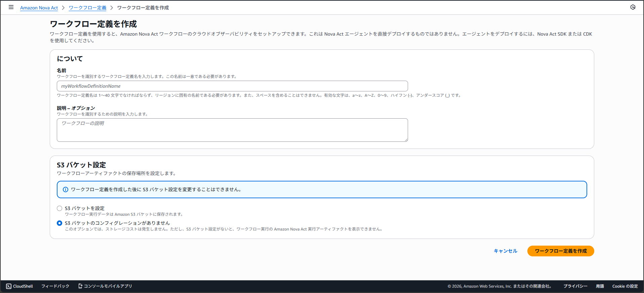Click the ワークフロー定義を作成 breadcrumb text
This screenshot has width=644, height=293.
143,8
